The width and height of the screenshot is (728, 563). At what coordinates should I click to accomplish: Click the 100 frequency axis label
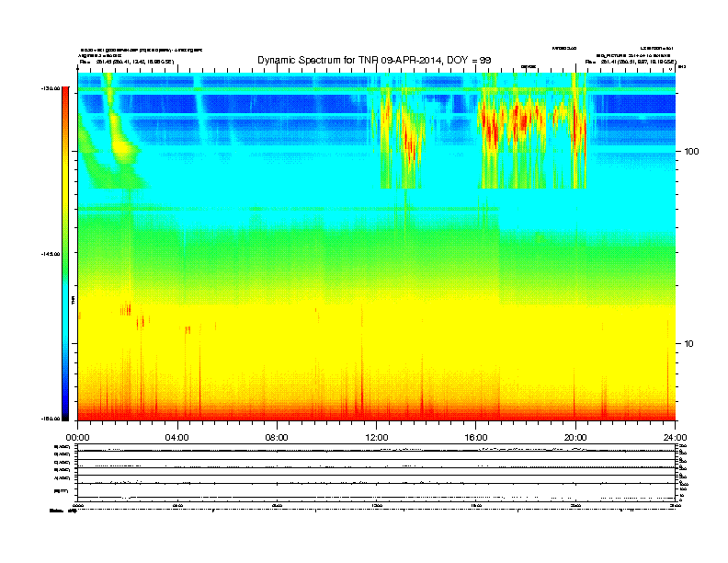tap(692, 152)
